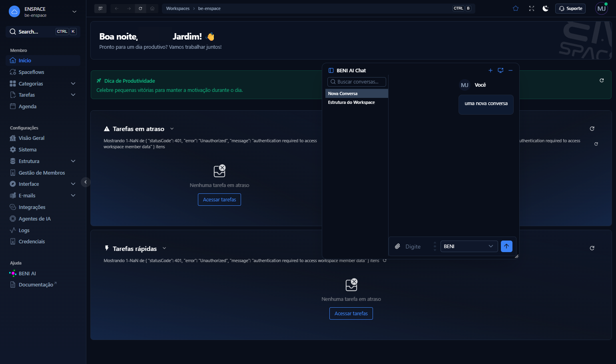
Task: Open Agenda in the sidebar
Action: click(43, 106)
